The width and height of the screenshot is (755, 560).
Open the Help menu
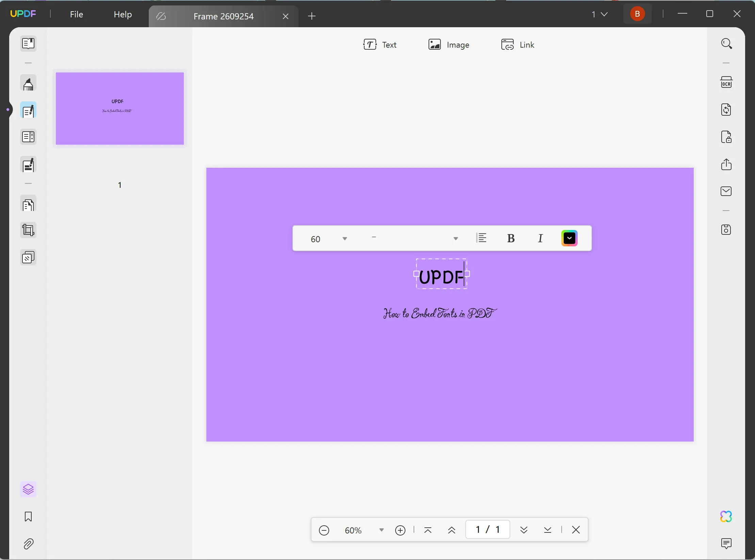[123, 14]
